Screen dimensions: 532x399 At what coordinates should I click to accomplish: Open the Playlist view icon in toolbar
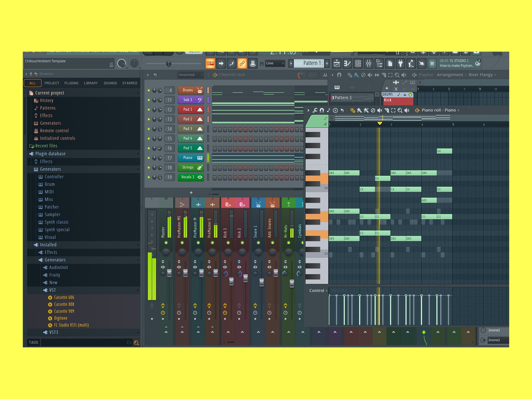pos(336,63)
